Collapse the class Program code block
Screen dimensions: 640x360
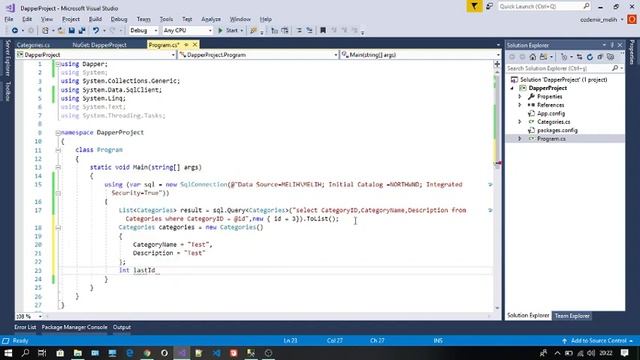pyautogui.click(x=58, y=150)
